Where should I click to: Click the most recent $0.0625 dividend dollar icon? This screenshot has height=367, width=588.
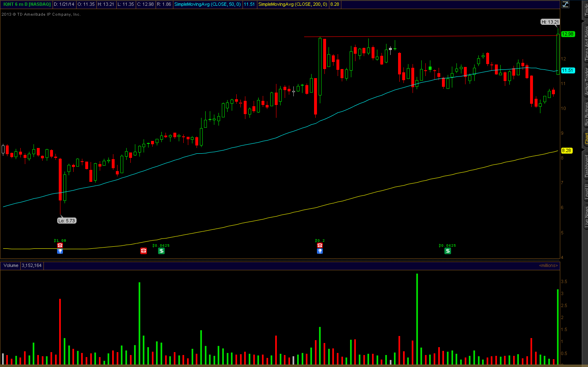(x=447, y=250)
